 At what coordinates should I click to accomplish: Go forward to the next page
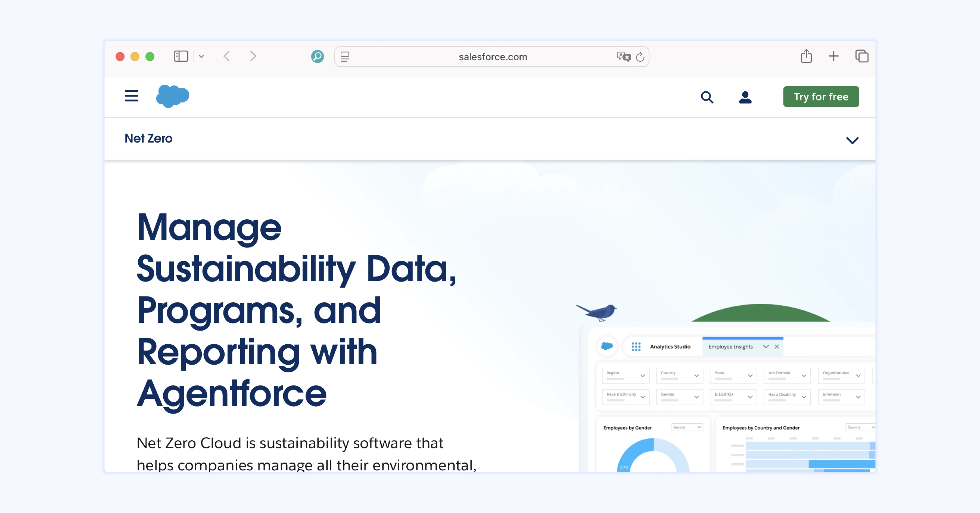[253, 56]
